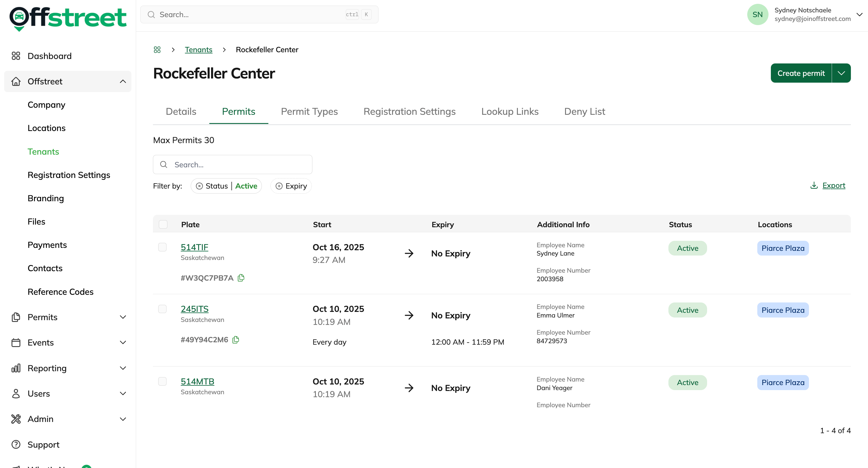Open plate 514MTB permit link
Image resolution: width=868 pixels, height=468 pixels.
(x=198, y=381)
